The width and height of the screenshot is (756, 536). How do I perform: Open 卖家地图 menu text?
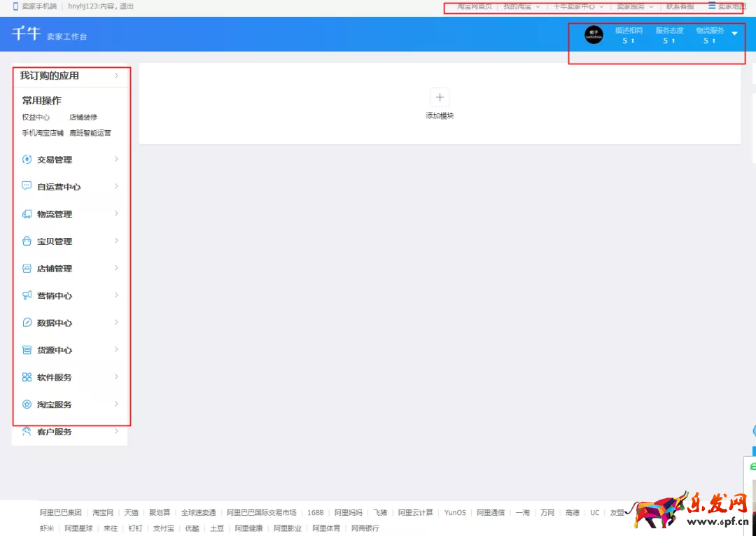point(732,7)
